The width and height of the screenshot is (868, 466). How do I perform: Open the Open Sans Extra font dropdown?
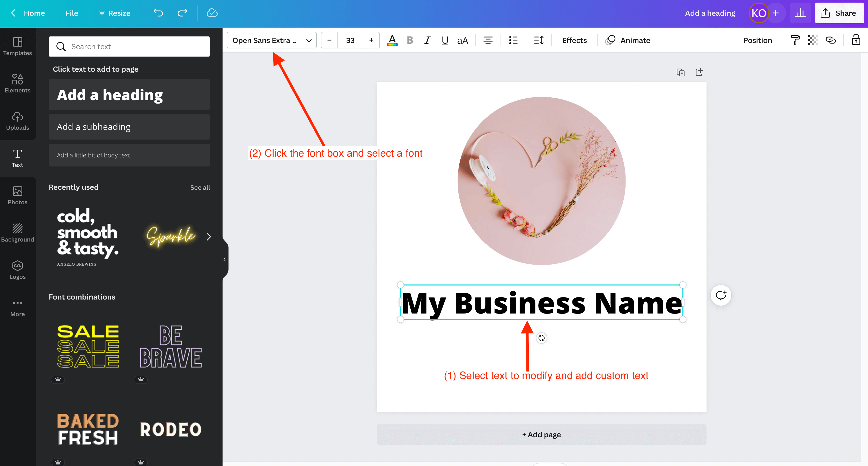point(271,40)
